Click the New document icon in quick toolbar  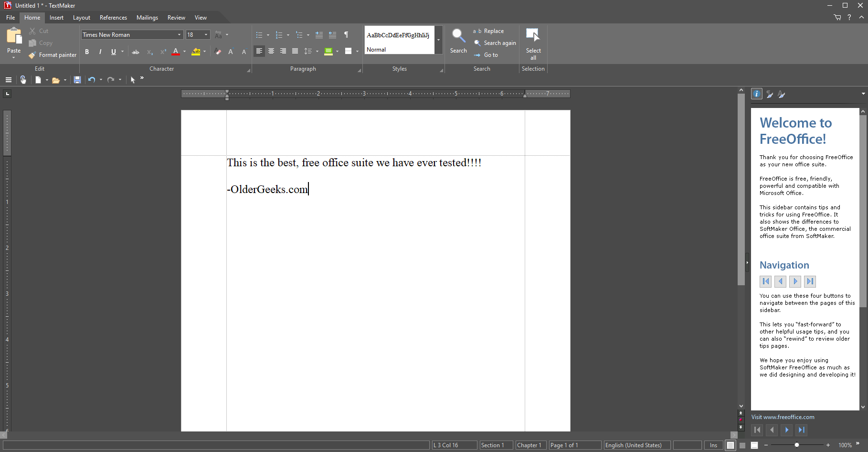click(38, 80)
